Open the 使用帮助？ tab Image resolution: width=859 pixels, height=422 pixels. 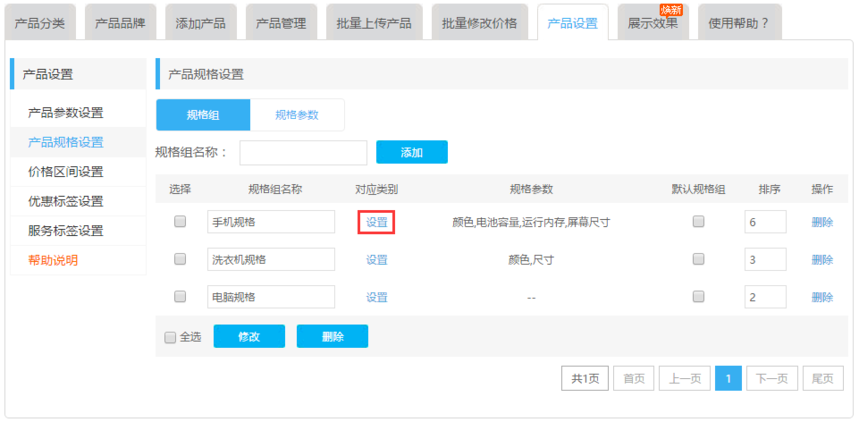coord(739,23)
